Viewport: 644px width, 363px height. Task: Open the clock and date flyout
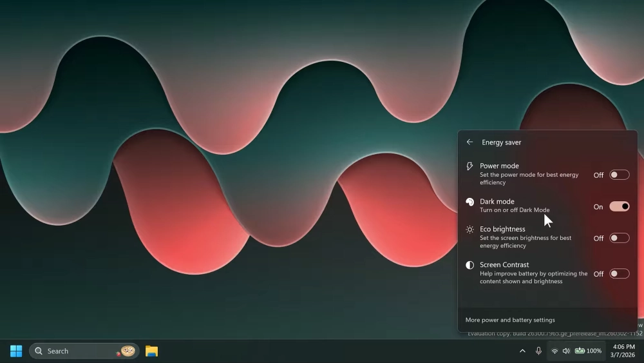[622, 351]
